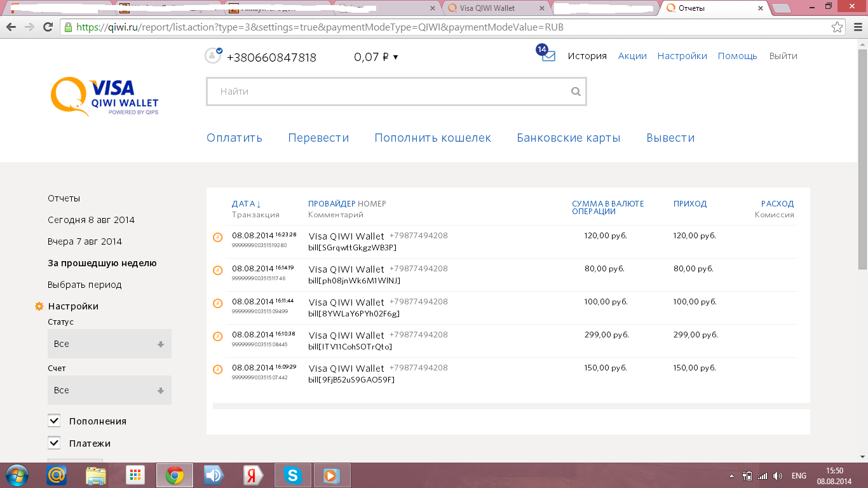Open the Yandex taskbar icon

click(x=254, y=475)
